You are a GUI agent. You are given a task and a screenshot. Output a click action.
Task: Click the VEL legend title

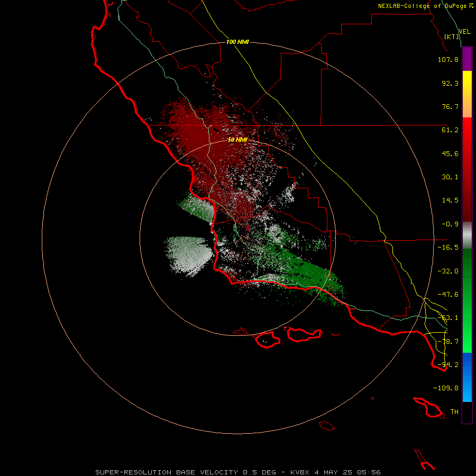tap(464, 31)
